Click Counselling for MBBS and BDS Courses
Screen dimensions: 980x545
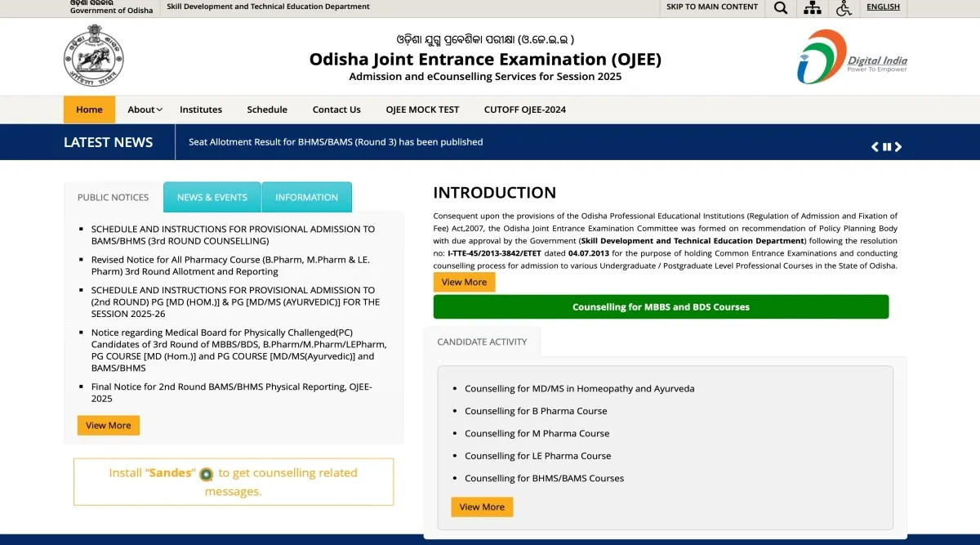[x=661, y=307]
